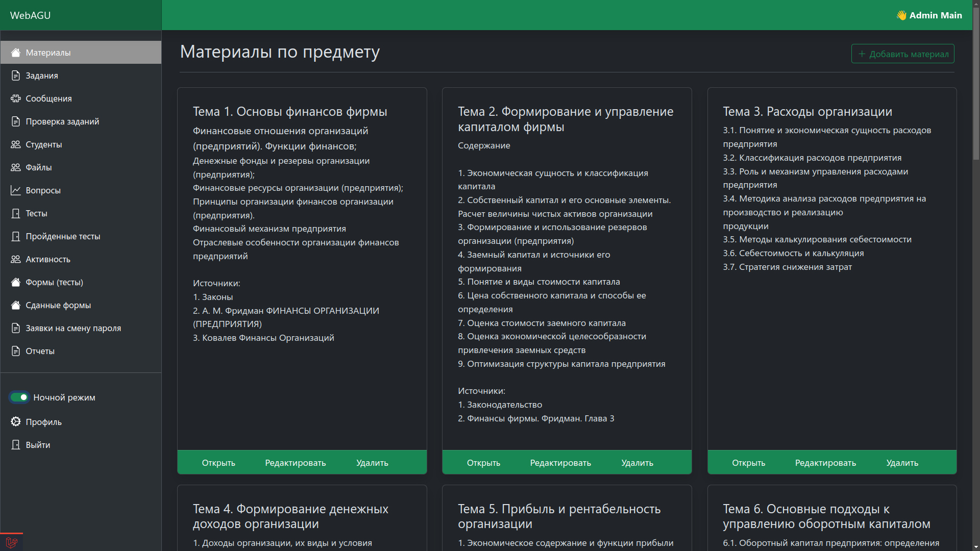
Task: Open the Активность page
Action: pyautogui.click(x=81, y=259)
